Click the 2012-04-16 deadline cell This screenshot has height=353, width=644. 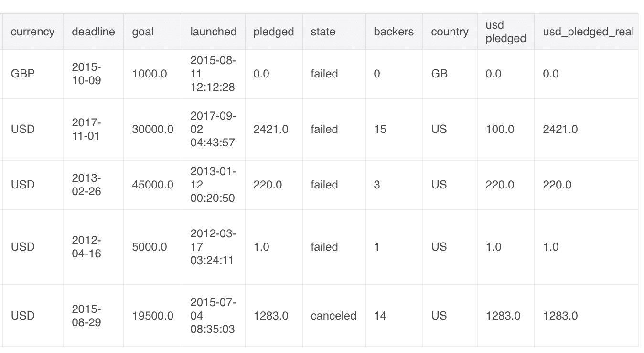click(86, 247)
